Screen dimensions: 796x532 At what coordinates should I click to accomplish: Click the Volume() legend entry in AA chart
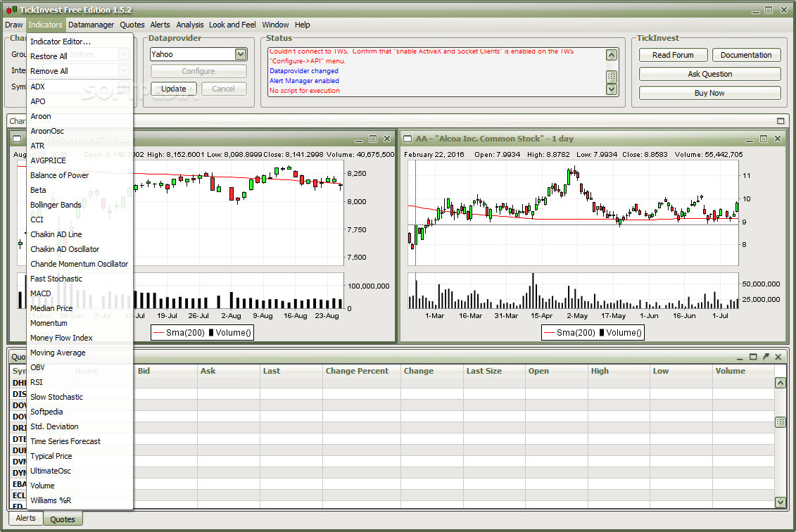tap(620, 333)
